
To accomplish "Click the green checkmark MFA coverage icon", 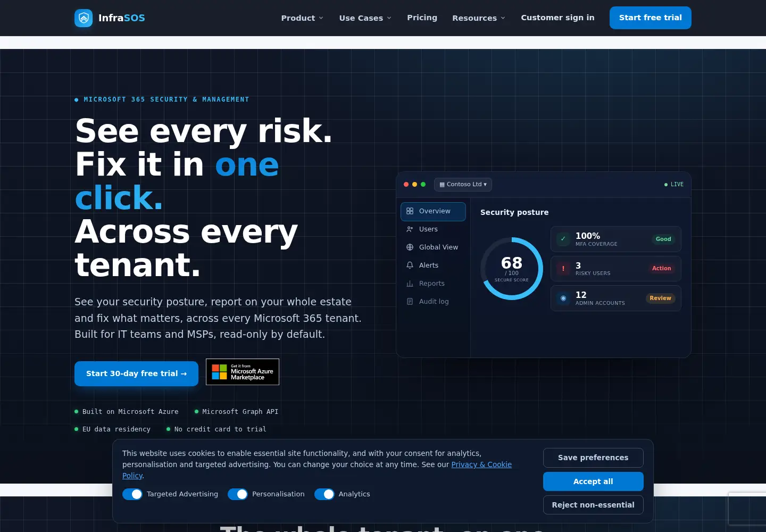I will tap(563, 239).
